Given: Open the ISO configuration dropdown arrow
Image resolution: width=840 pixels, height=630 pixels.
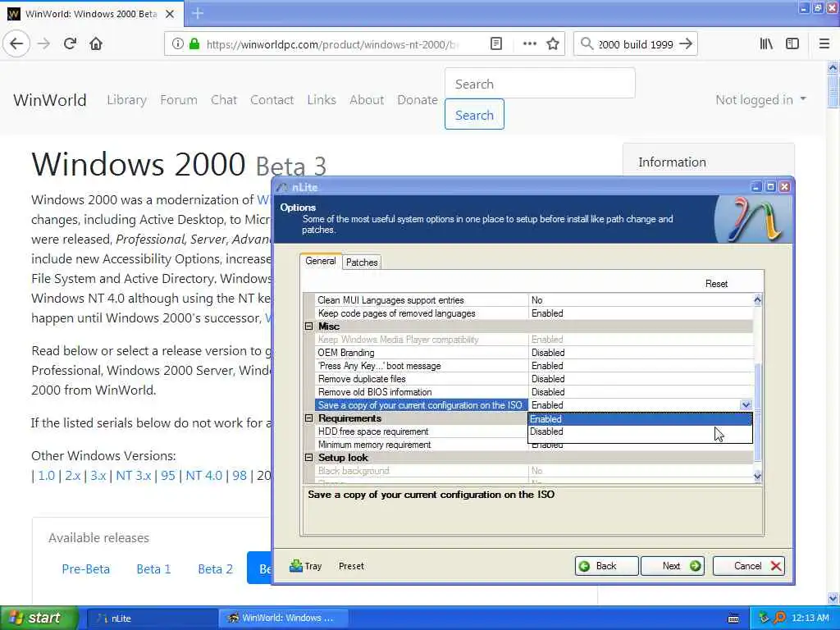Looking at the screenshot, I should (x=746, y=405).
